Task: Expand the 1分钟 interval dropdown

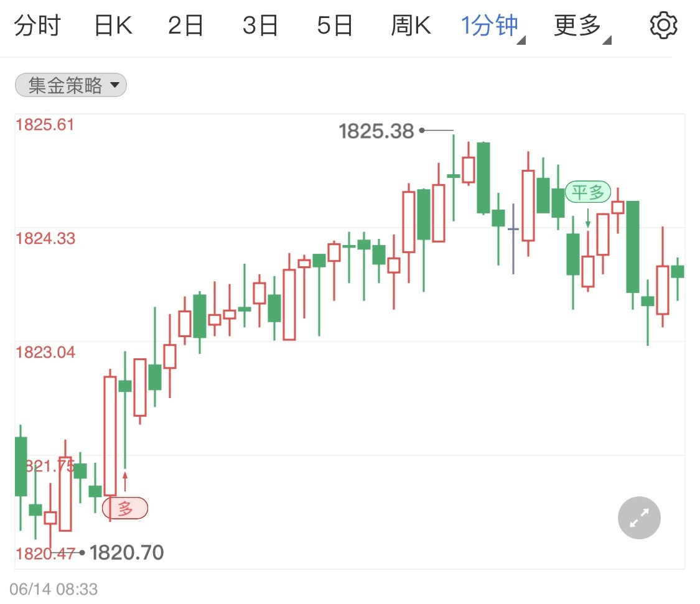Action: pos(492,26)
